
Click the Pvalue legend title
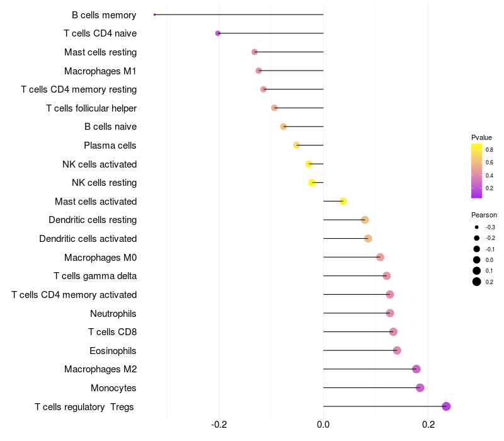tap(481, 137)
